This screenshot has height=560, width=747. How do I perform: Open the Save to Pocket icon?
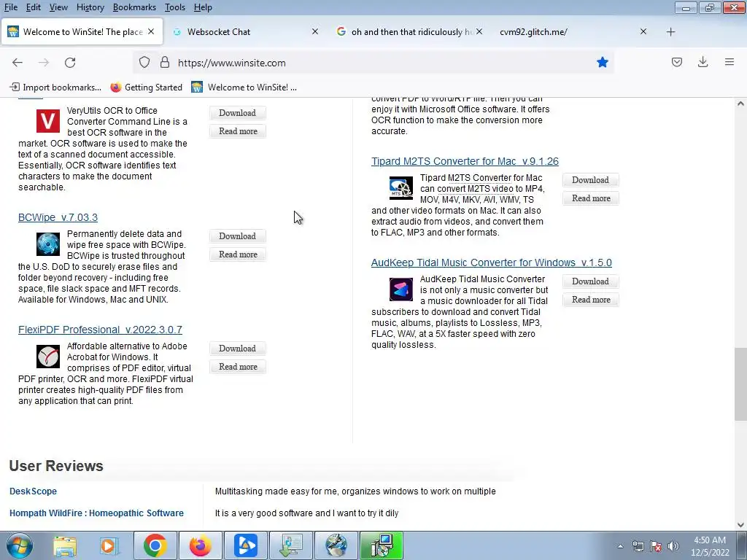[677, 63]
